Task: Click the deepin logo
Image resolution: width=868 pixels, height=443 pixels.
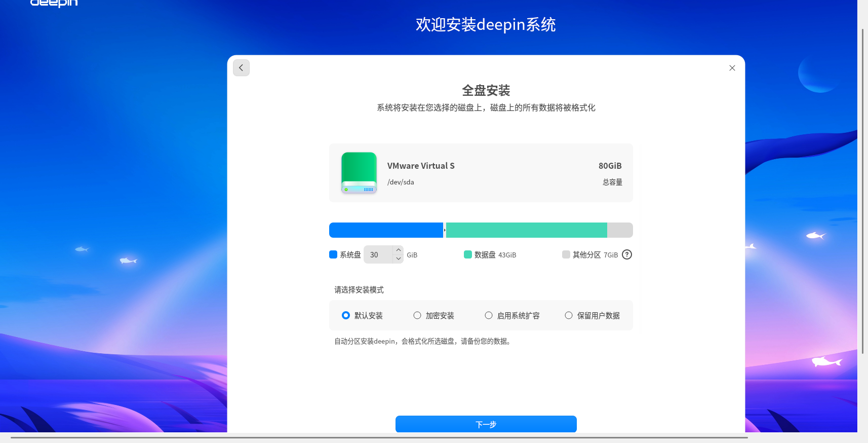Action: 54,4
